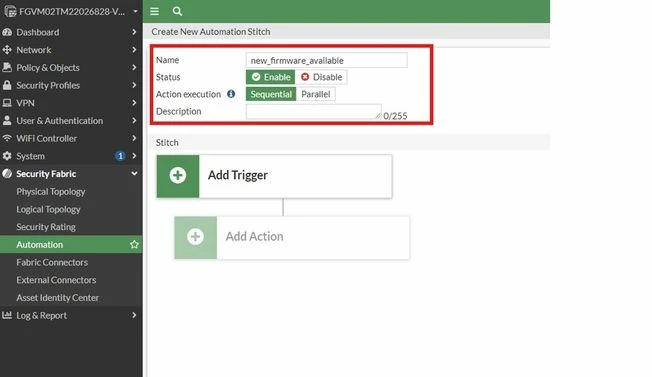Expand the Policy & Objects chevron
Image resolution: width=652 pixels, height=377 pixels.
(x=134, y=67)
